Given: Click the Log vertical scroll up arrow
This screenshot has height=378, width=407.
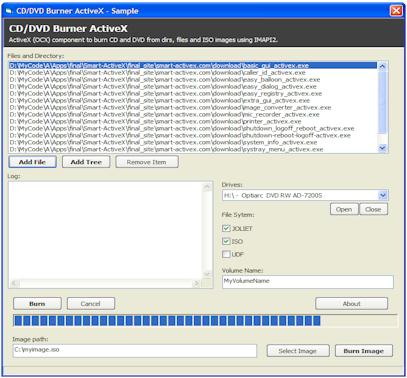Looking at the screenshot, I should click(207, 187).
